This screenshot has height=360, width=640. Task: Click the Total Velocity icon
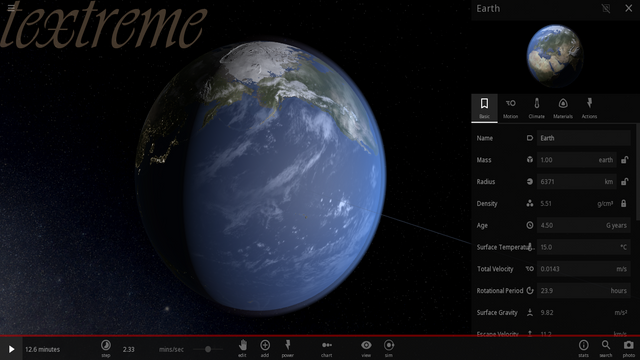[530, 269]
